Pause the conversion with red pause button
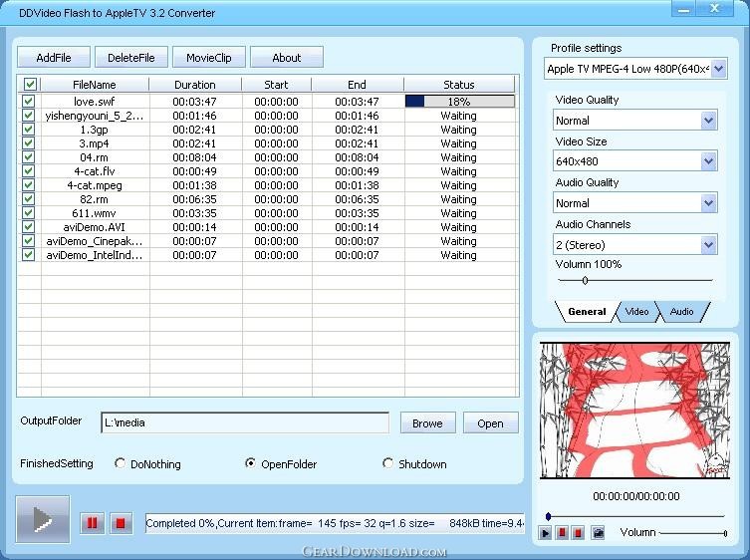Viewport: 750px width, 560px height. click(92, 523)
